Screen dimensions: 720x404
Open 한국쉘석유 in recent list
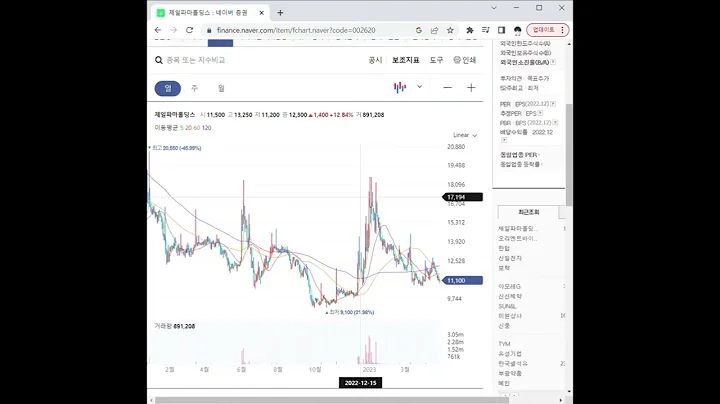[x=513, y=364]
